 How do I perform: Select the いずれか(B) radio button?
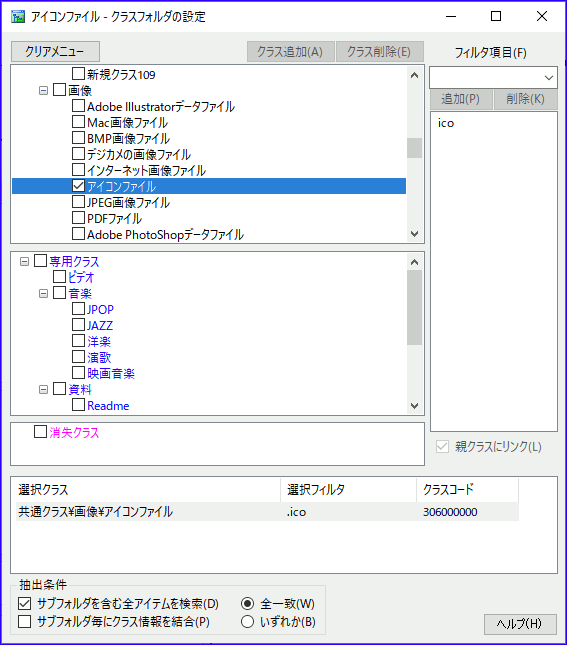pos(247,621)
